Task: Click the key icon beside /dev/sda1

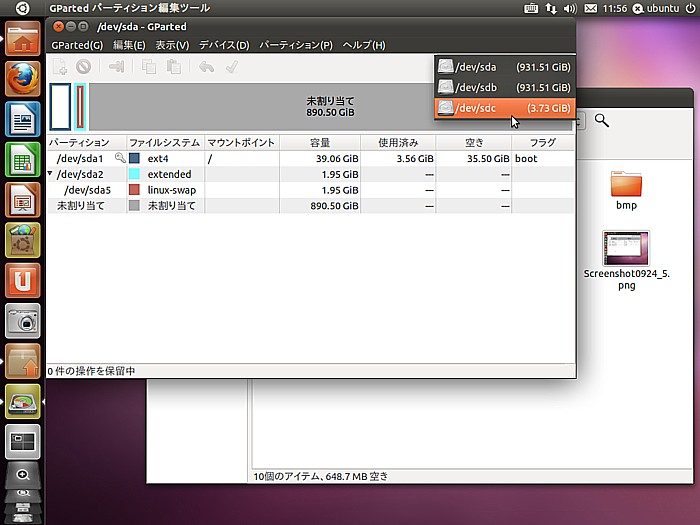Action: pos(120,158)
